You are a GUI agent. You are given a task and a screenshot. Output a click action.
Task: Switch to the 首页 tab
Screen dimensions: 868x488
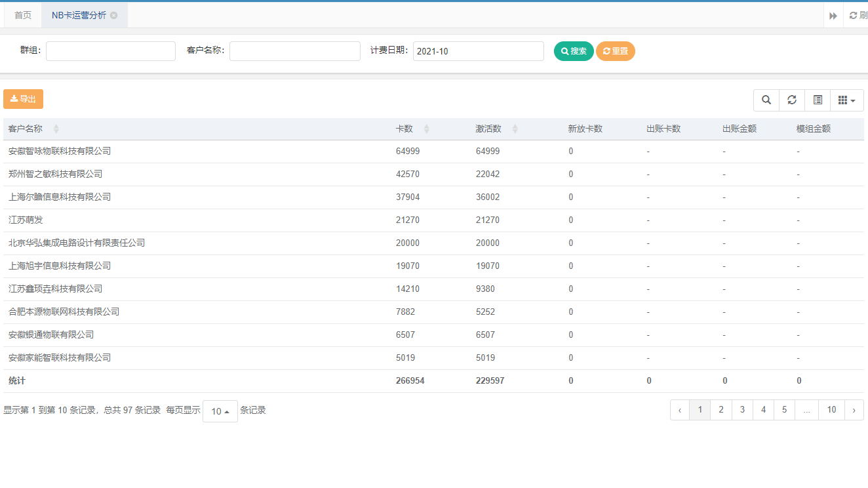23,15
